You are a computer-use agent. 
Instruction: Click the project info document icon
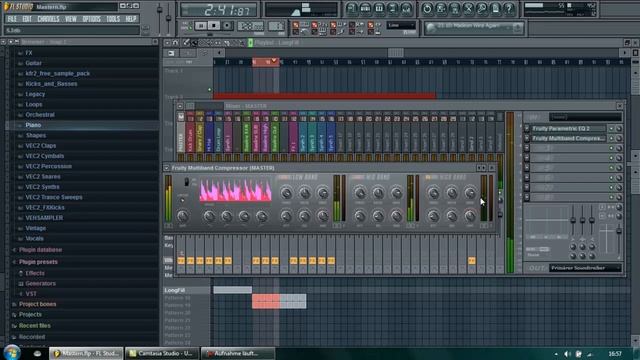496,9
